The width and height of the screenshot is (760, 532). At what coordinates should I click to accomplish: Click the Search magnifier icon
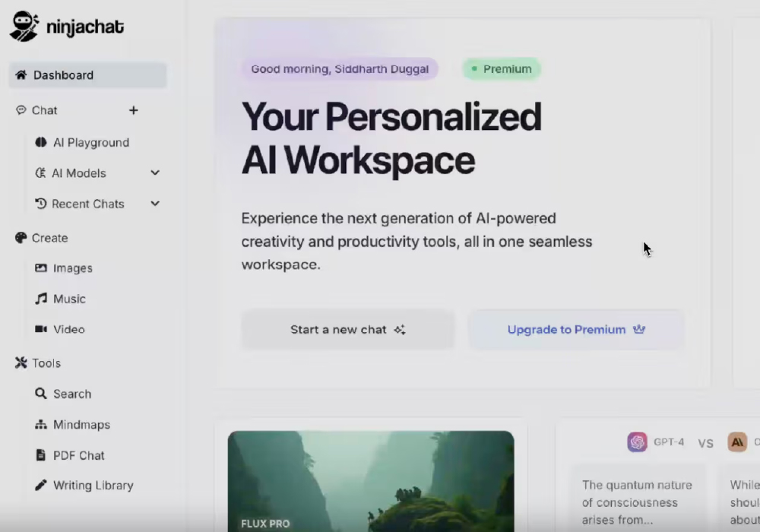(41, 394)
